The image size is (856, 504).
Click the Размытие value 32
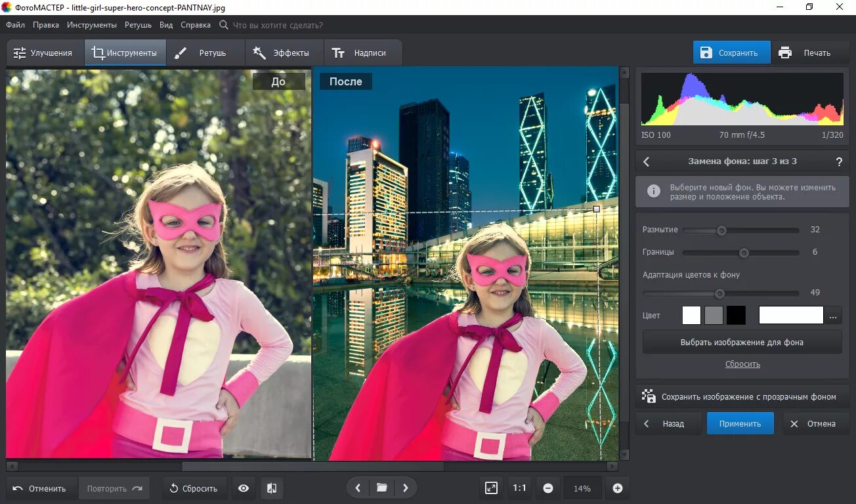(x=815, y=230)
